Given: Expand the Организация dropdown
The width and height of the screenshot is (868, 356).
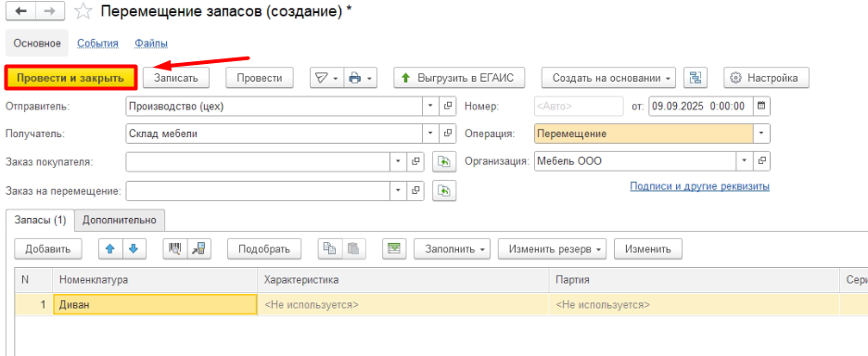Looking at the screenshot, I should [745, 161].
